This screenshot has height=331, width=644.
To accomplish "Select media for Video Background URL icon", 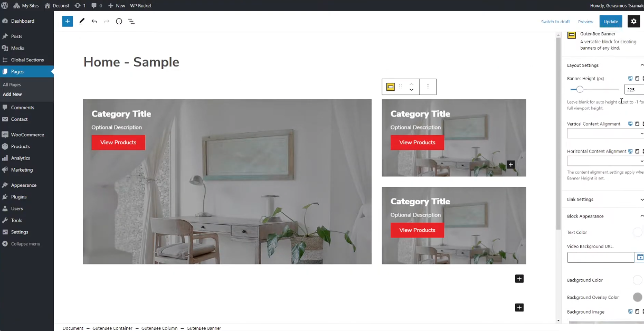I will click(640, 257).
